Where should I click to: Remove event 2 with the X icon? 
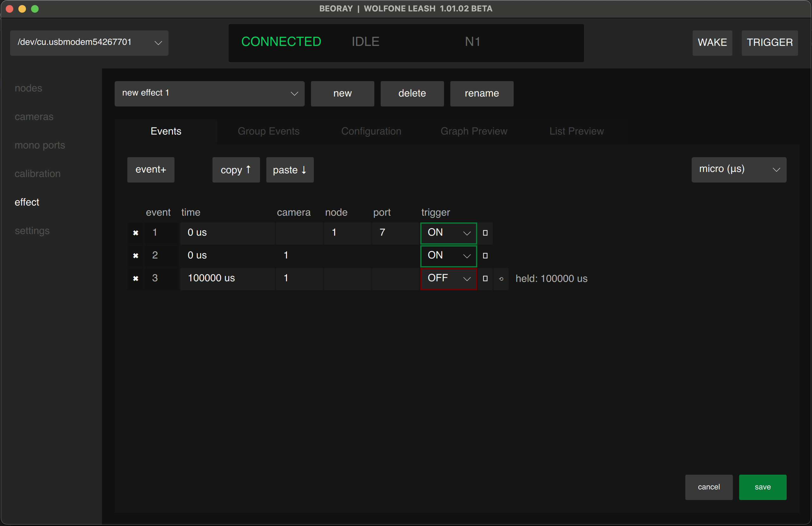click(136, 256)
